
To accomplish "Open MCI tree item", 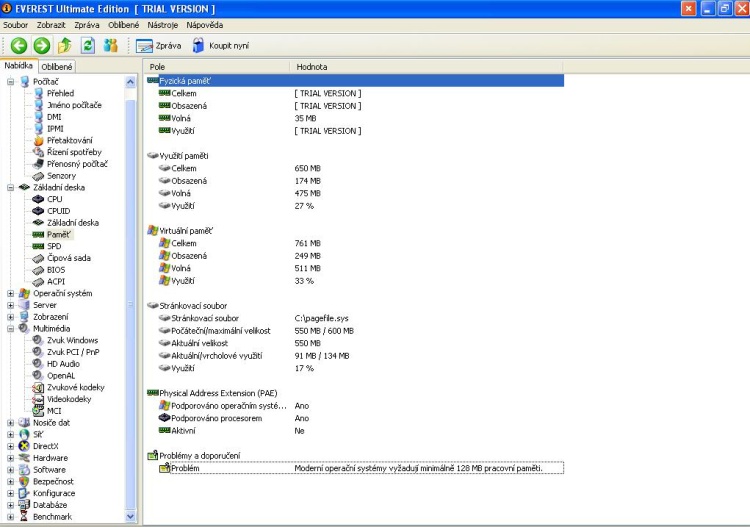I will click(54, 411).
